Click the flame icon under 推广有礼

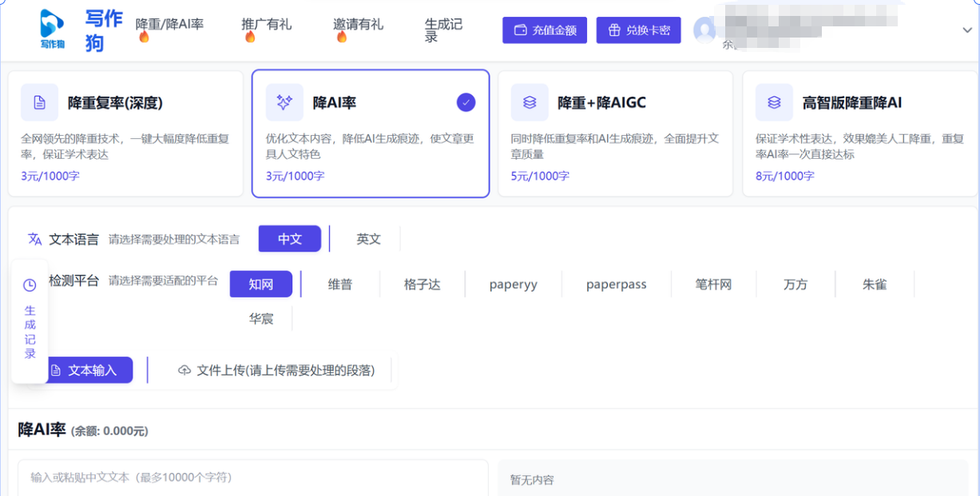pyautogui.click(x=250, y=37)
